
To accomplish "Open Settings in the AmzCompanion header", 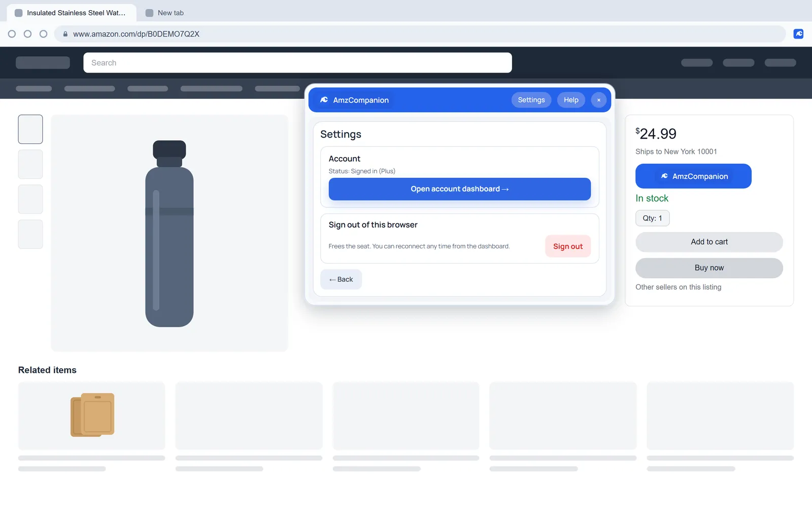I will point(531,100).
